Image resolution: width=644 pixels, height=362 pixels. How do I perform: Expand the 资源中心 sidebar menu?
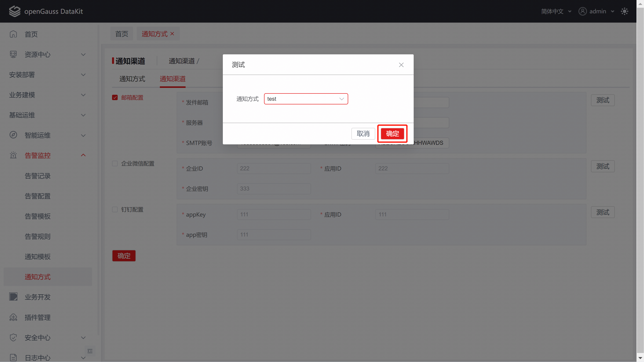coord(48,54)
